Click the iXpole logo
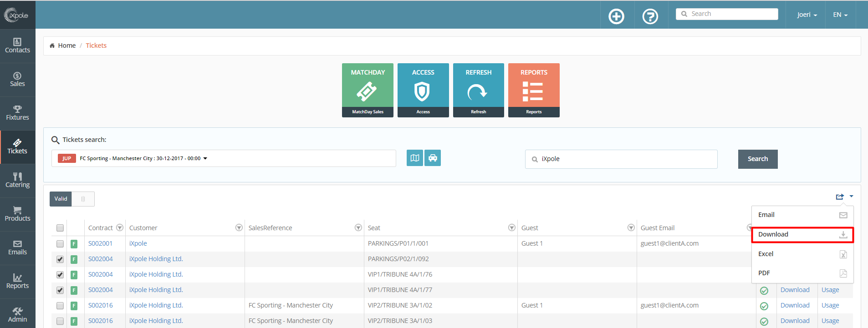 [16, 15]
